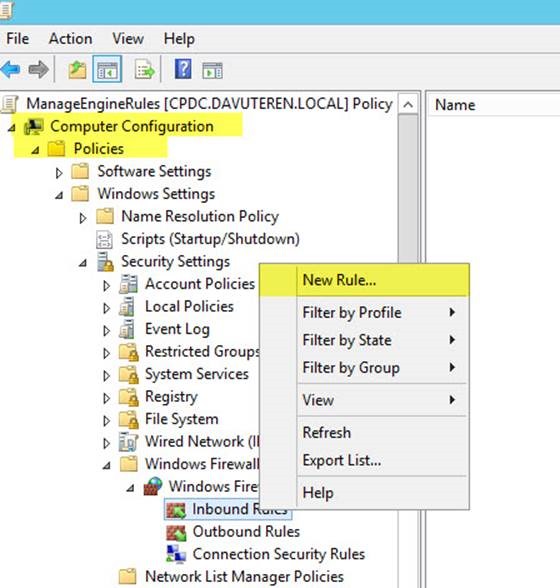Screen dimensions: 560x588
Task: Click the ManageEngineRules policy scroll icon
Action: (x=9, y=104)
